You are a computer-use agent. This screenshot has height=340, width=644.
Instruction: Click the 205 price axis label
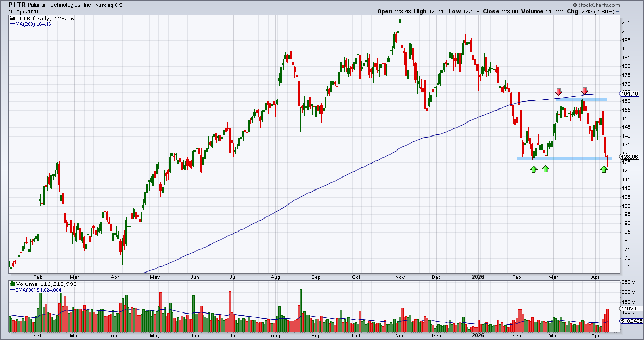625,22
